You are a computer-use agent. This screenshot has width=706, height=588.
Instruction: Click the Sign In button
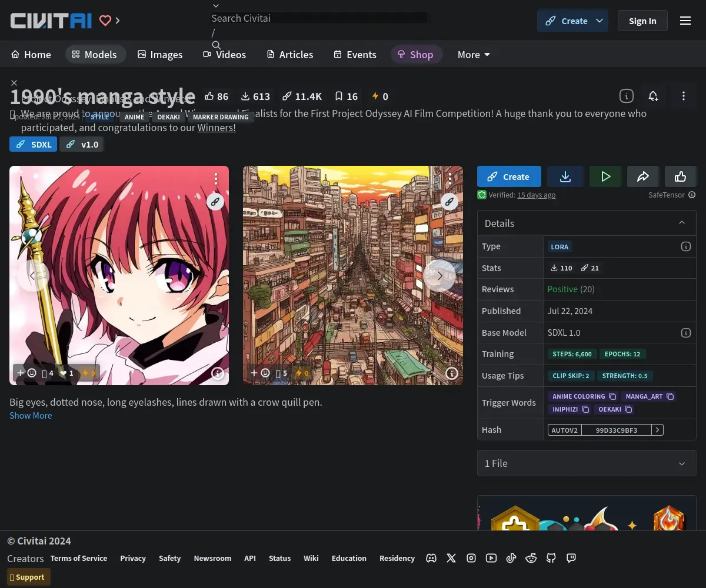click(x=642, y=21)
